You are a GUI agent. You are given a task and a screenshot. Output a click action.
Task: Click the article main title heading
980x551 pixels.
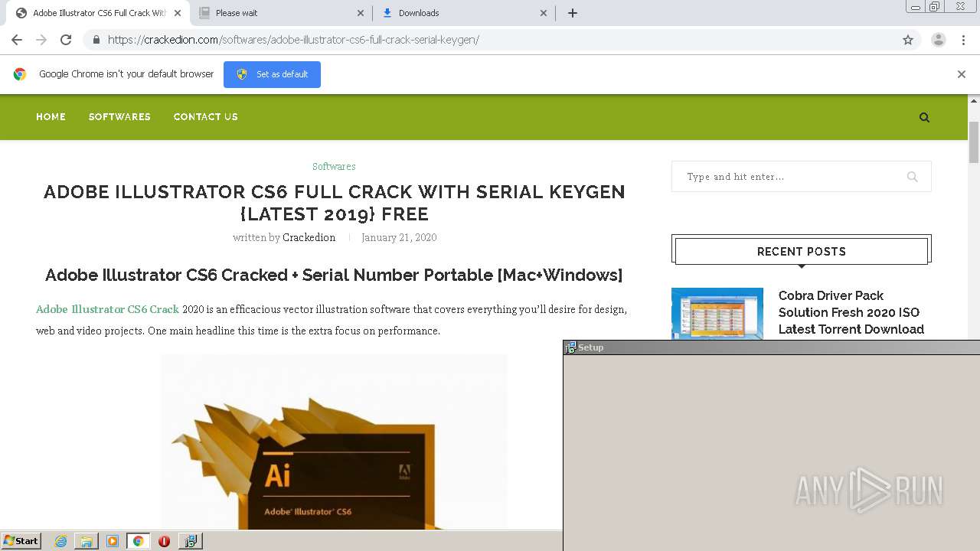point(334,203)
